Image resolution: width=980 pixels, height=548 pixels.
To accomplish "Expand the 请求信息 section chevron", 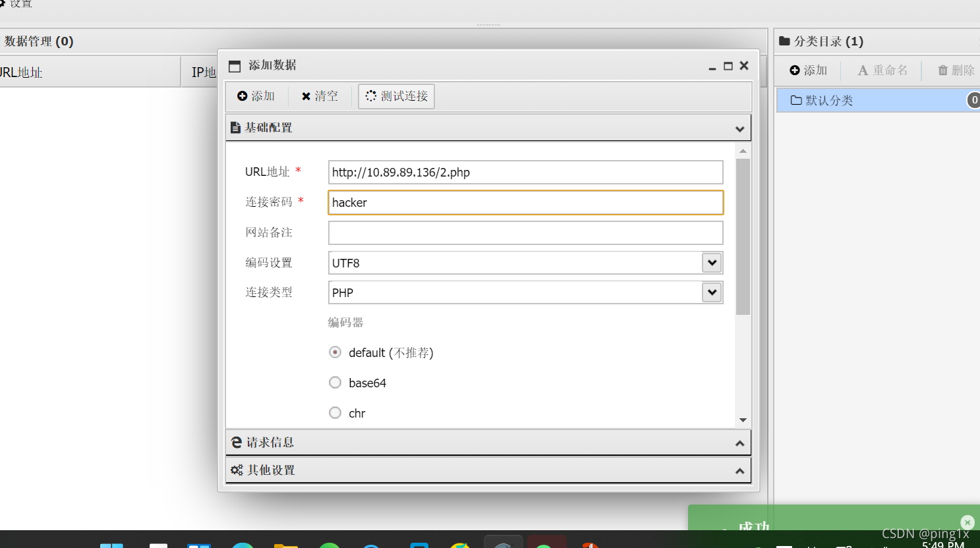I will [x=739, y=443].
